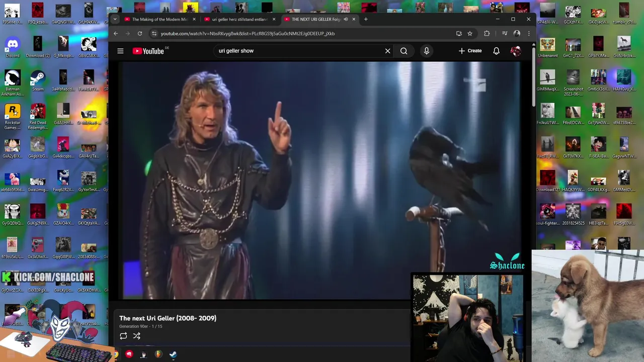This screenshot has width=644, height=362.
Task: Expand the Chrome tab search dropdown
Action: 115,19
